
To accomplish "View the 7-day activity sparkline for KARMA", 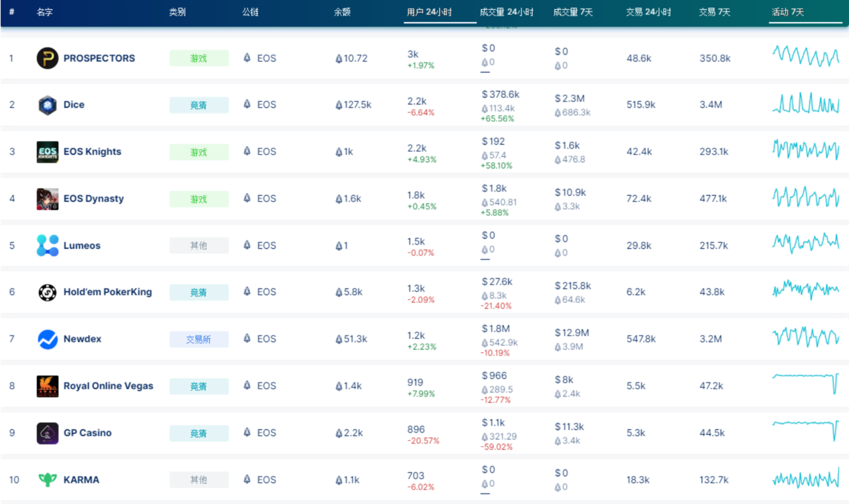I will coord(806,479).
